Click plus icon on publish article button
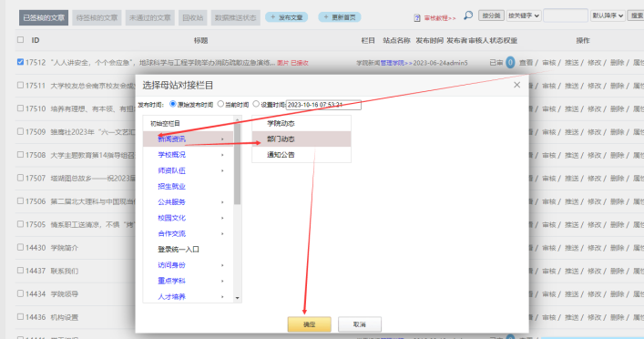This screenshot has width=644, height=339. (x=272, y=17)
